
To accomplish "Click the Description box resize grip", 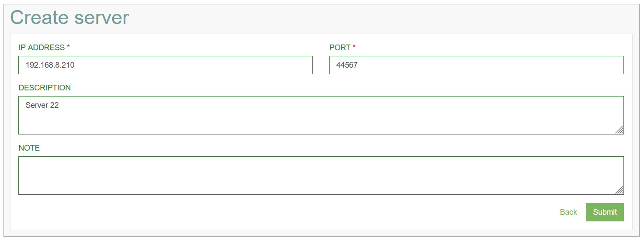I will pos(619,130).
